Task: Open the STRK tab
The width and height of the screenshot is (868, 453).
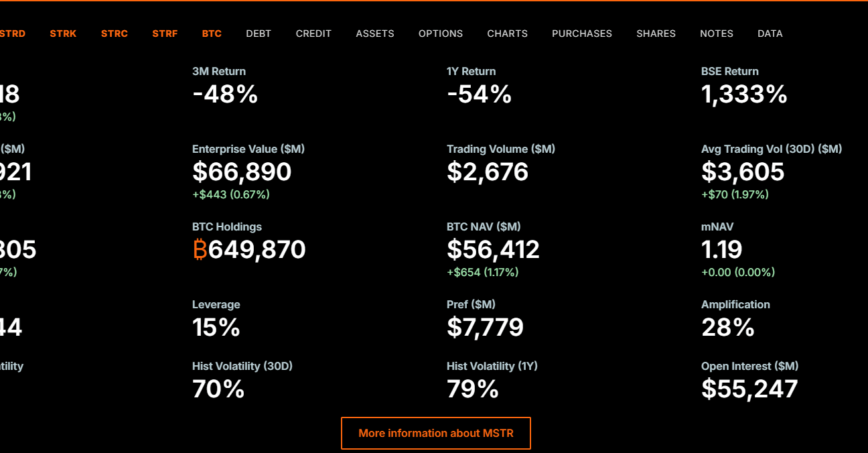Action: tap(63, 34)
